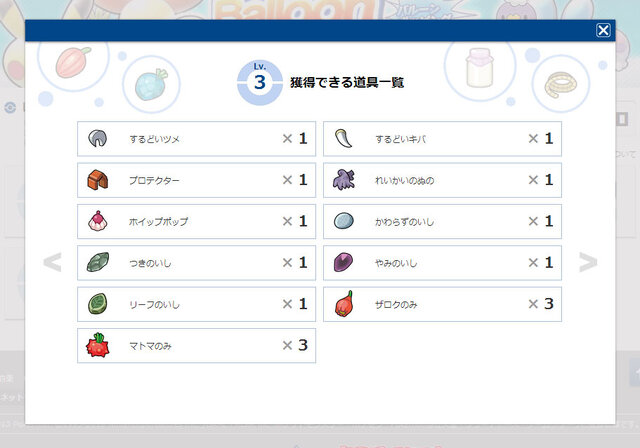This screenshot has height=448, width=640.
Task: Click the やみのいし dusk stone icon
Action: pos(344,262)
